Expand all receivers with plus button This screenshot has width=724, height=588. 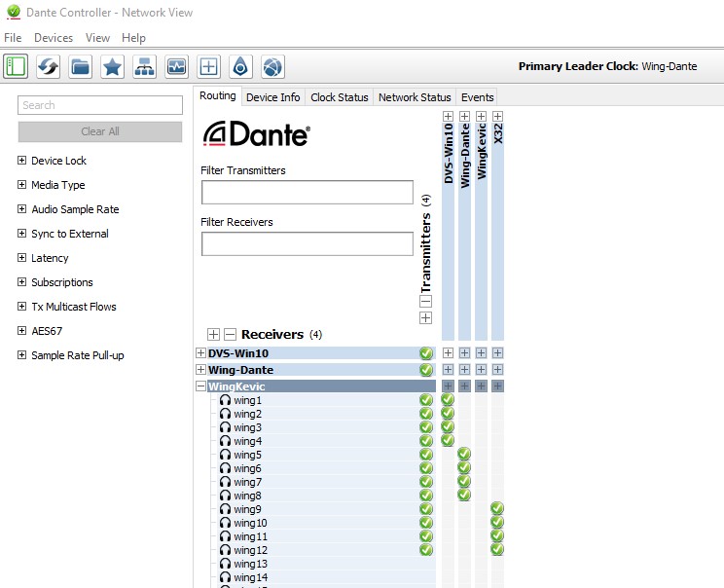(x=213, y=334)
